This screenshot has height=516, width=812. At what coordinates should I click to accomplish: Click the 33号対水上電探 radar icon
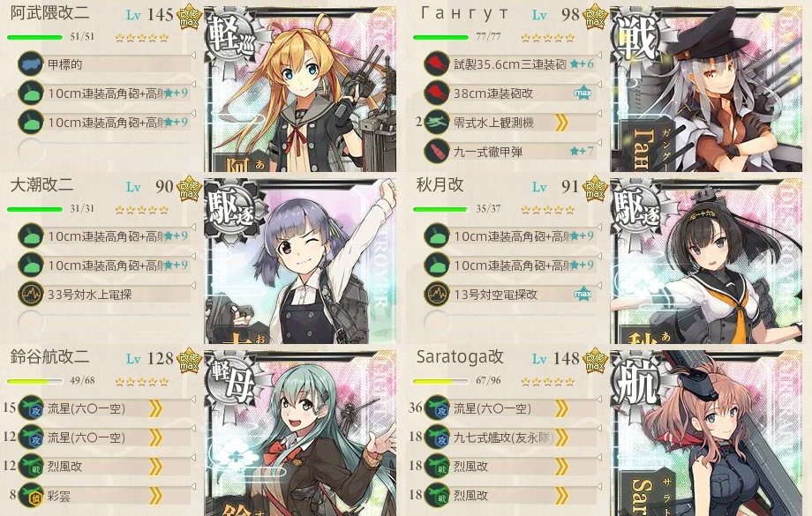click(x=31, y=295)
